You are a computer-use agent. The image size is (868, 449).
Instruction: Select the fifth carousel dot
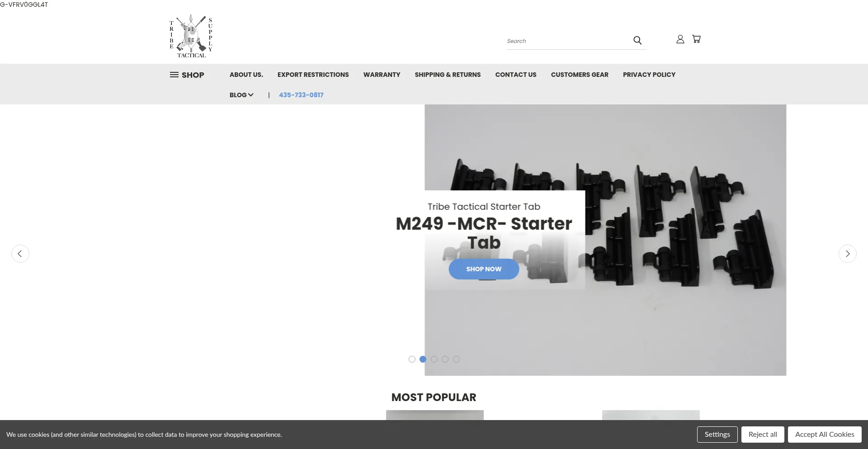tap(456, 359)
